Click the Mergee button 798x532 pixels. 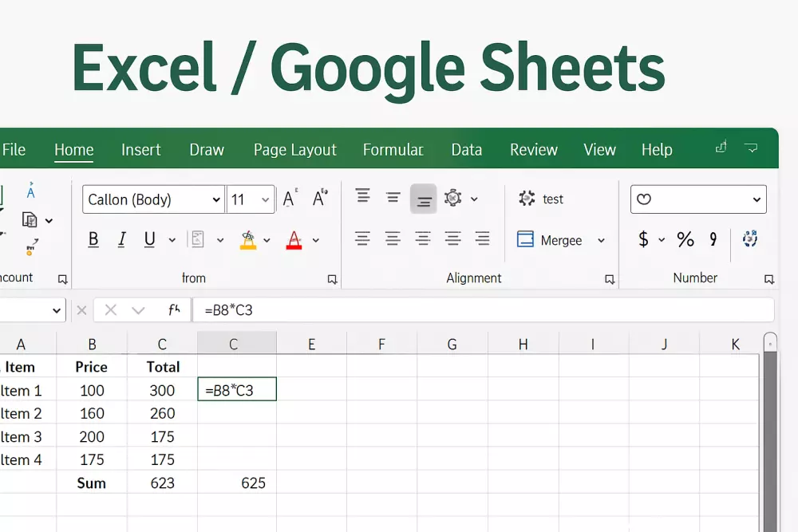pos(549,239)
